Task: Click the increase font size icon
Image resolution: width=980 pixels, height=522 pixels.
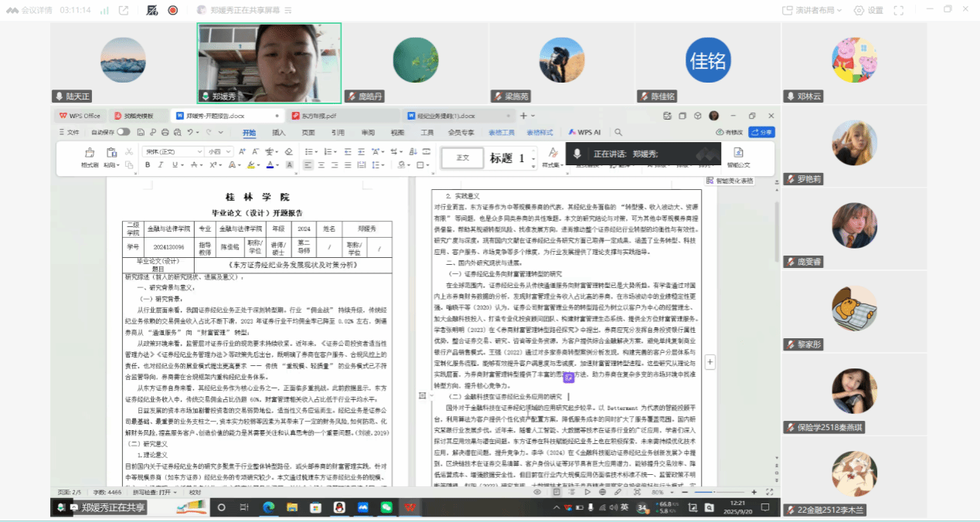Action: [x=242, y=151]
